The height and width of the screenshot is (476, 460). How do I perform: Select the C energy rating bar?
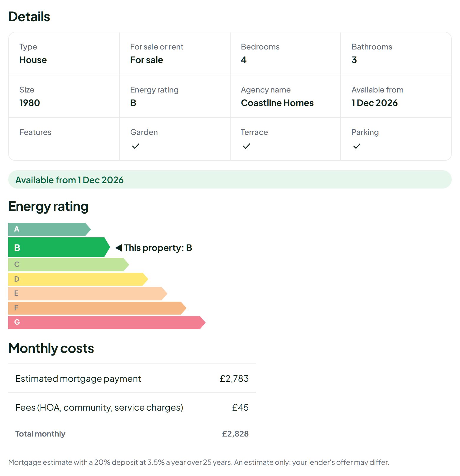pos(69,265)
